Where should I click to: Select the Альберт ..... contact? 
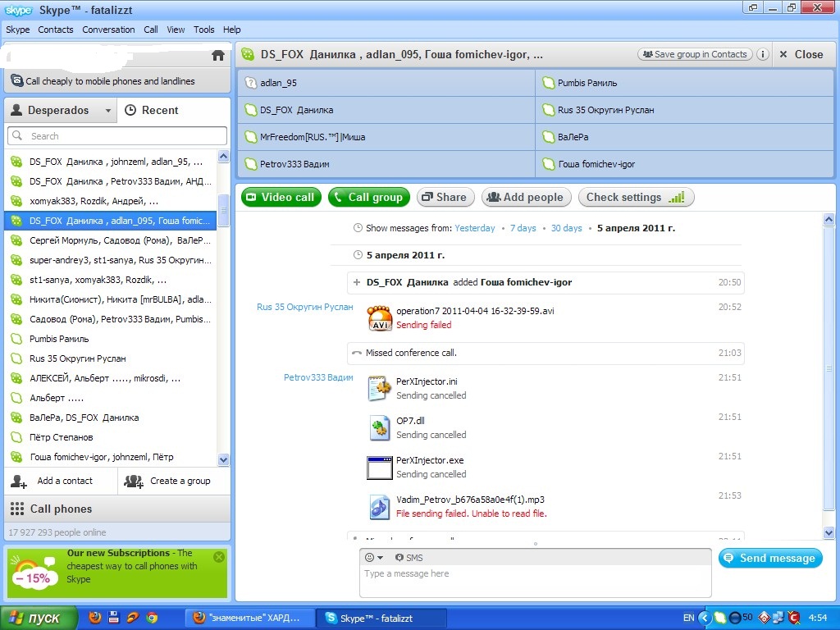point(111,398)
